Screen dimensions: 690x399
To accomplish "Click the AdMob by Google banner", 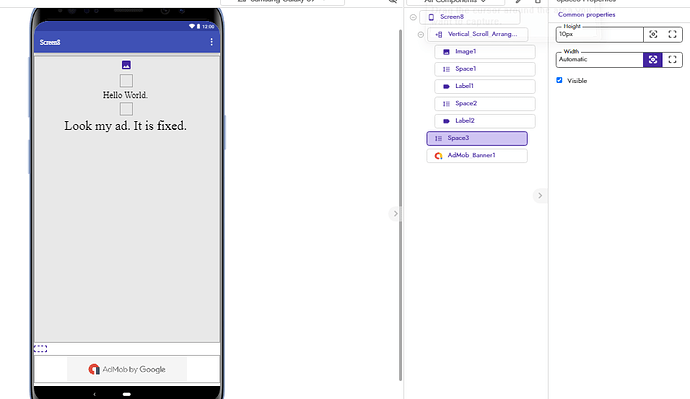I will coord(127,369).
